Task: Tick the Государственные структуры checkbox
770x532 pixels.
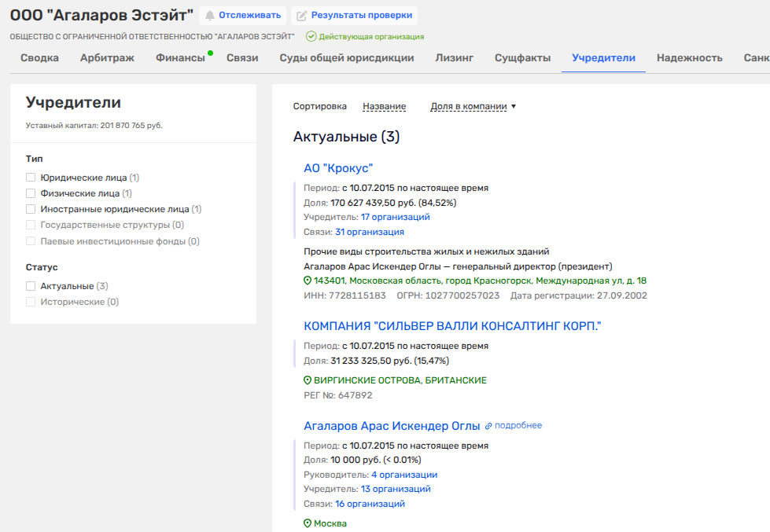Action: point(31,225)
